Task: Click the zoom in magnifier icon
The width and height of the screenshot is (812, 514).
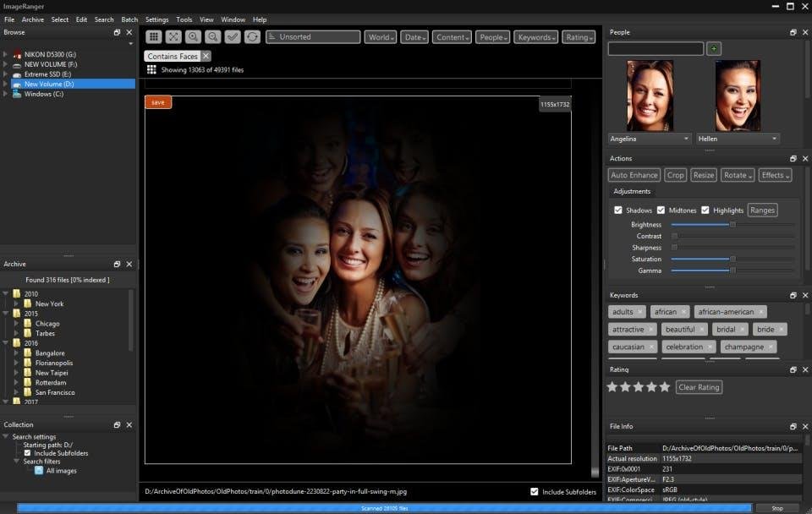Action: tap(193, 37)
